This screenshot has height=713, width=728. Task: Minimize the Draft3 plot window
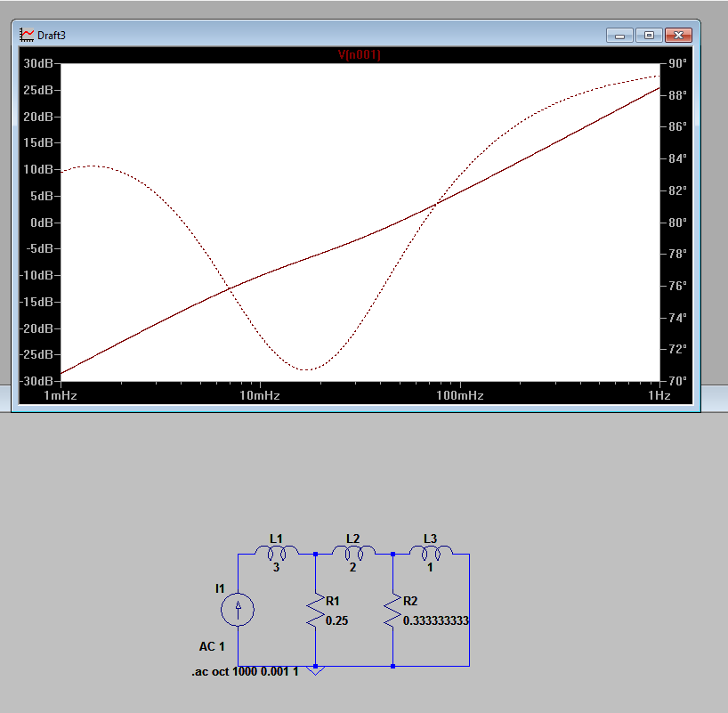619,35
